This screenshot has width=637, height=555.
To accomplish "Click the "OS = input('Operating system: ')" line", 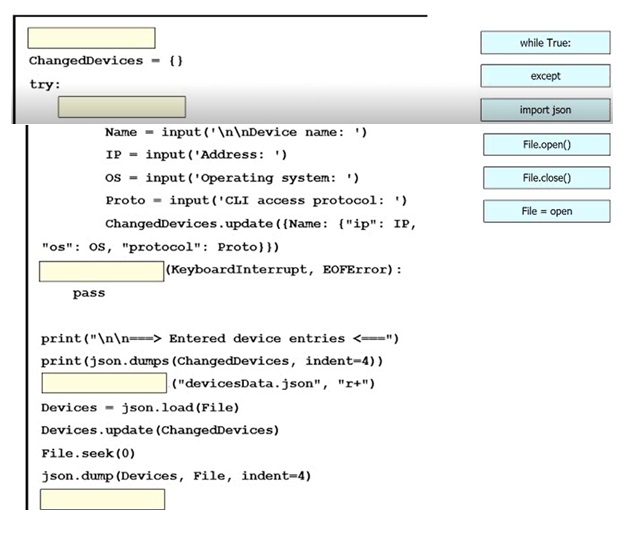I will point(232,178).
